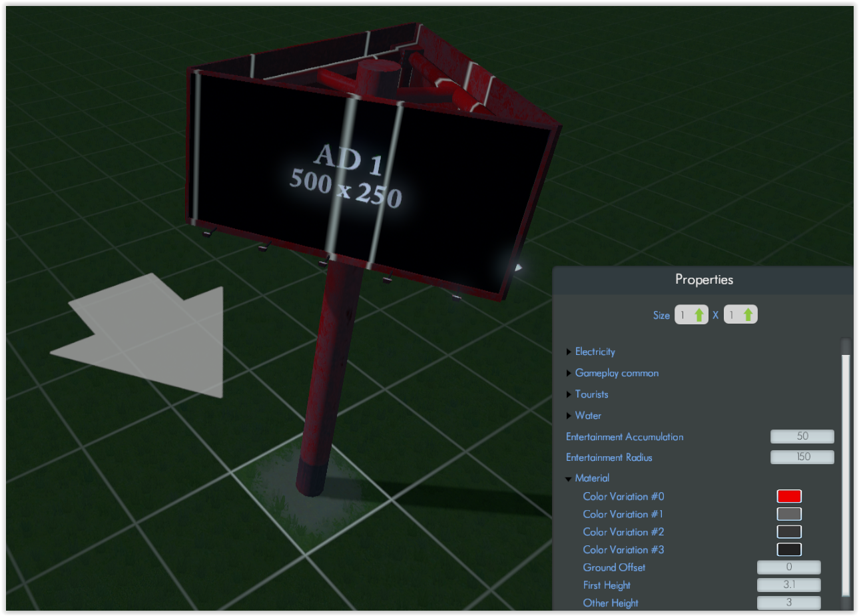Click the Color Variation #0 label
The height and width of the screenshot is (616, 859).
click(623, 496)
